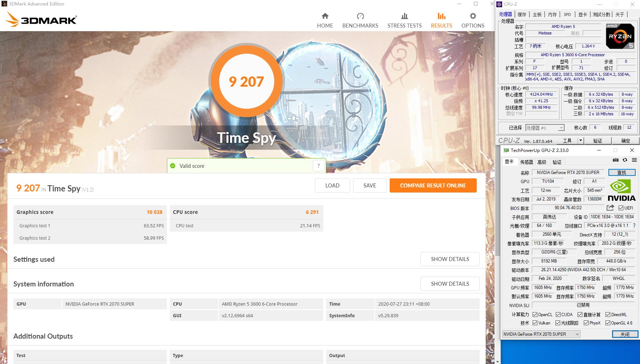Viewport: 640px width, 364px height.
Task: Take GPU-Z screenshot with camera icon
Action: click(x=616, y=160)
